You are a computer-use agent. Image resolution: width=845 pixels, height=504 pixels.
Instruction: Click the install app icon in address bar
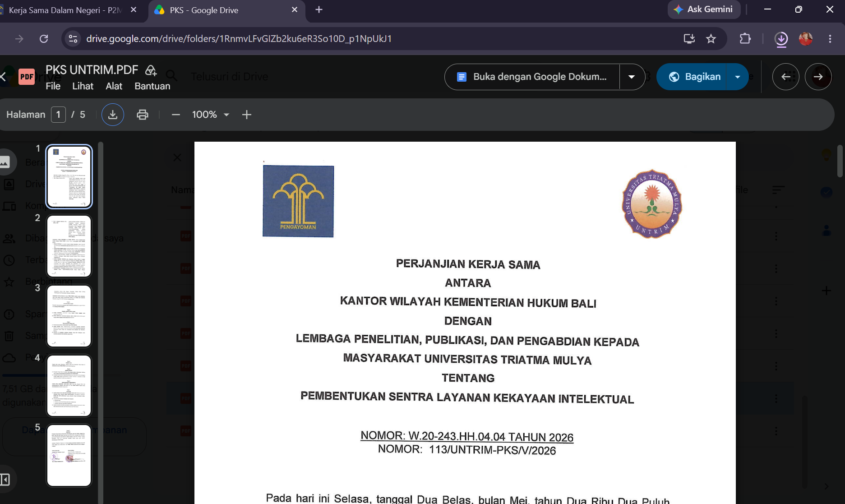pos(689,39)
